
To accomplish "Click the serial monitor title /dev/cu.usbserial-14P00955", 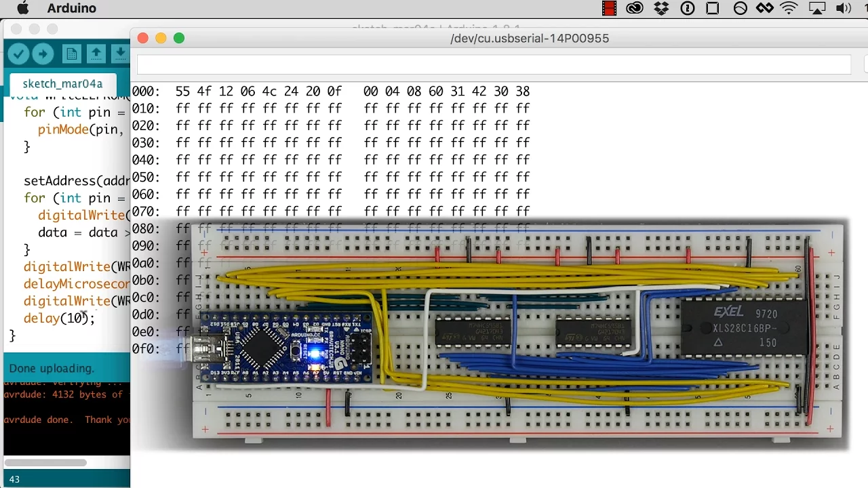I will pos(530,39).
